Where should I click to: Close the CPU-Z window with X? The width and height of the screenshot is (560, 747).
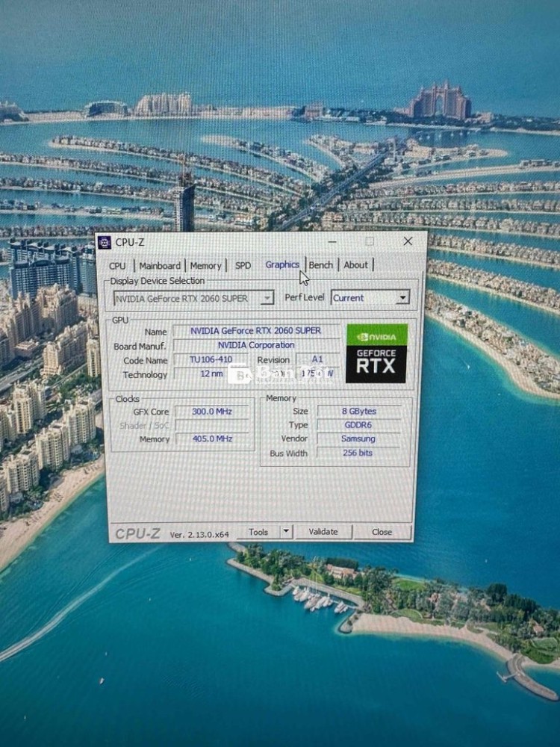[x=408, y=241]
